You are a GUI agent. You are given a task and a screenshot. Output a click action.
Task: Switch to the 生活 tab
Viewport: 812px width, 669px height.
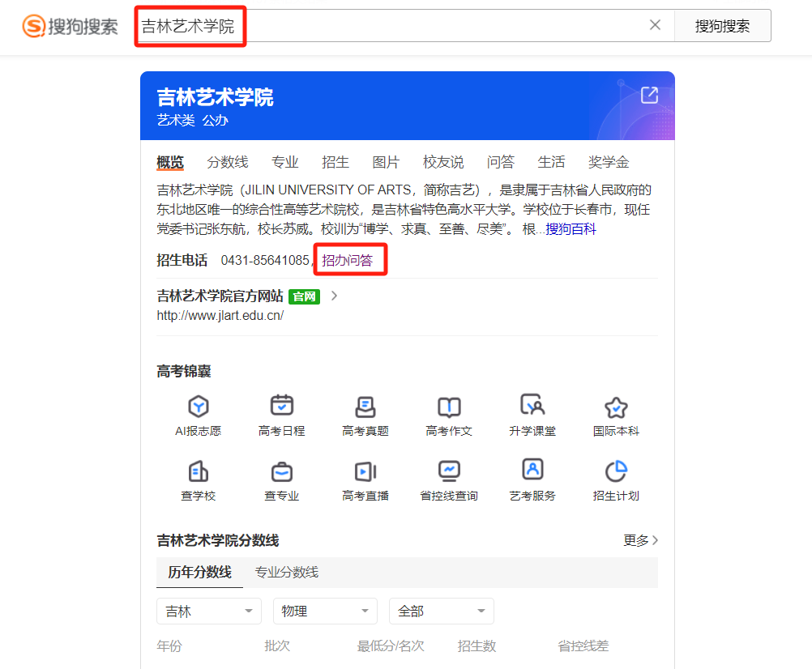(x=552, y=163)
